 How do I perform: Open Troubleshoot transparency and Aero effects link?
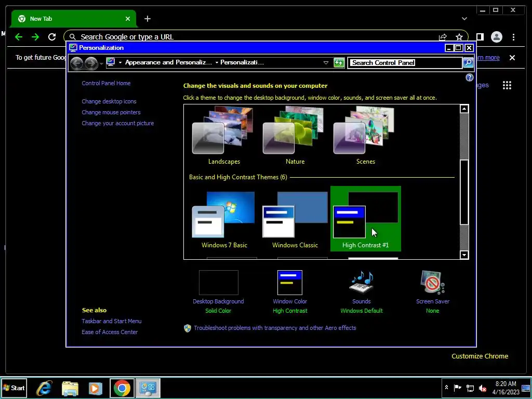(275, 328)
